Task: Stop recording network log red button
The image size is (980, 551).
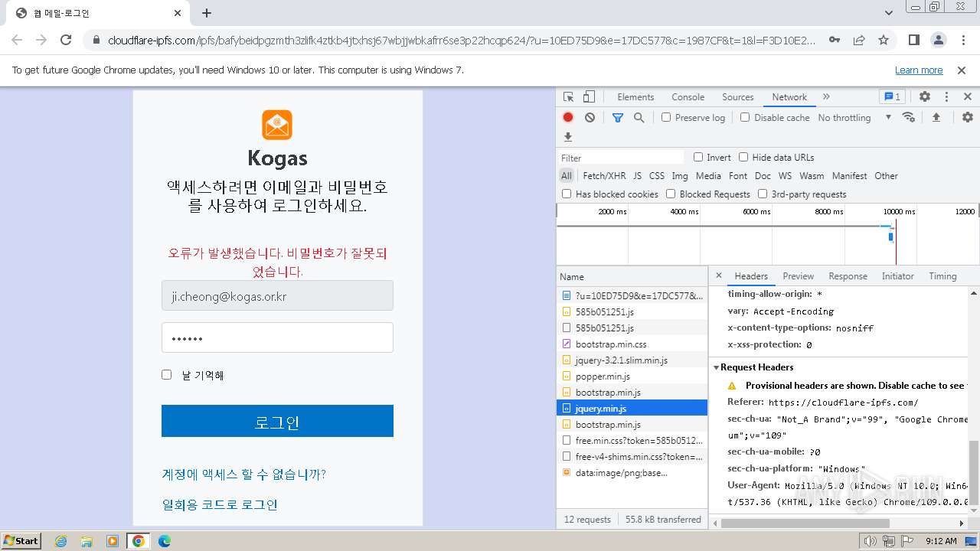Action: [568, 117]
